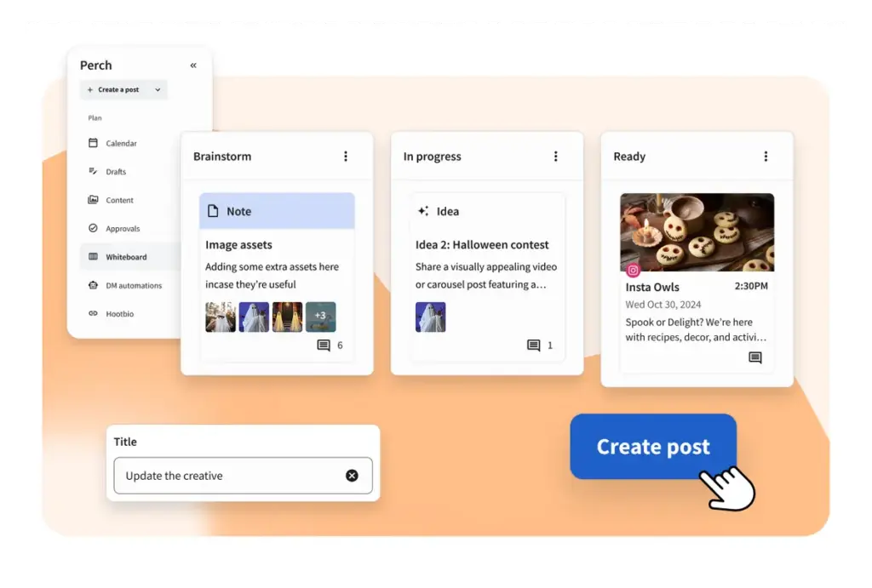Open In progress column options menu
Viewport: 872px width, 588px height.
click(x=555, y=157)
